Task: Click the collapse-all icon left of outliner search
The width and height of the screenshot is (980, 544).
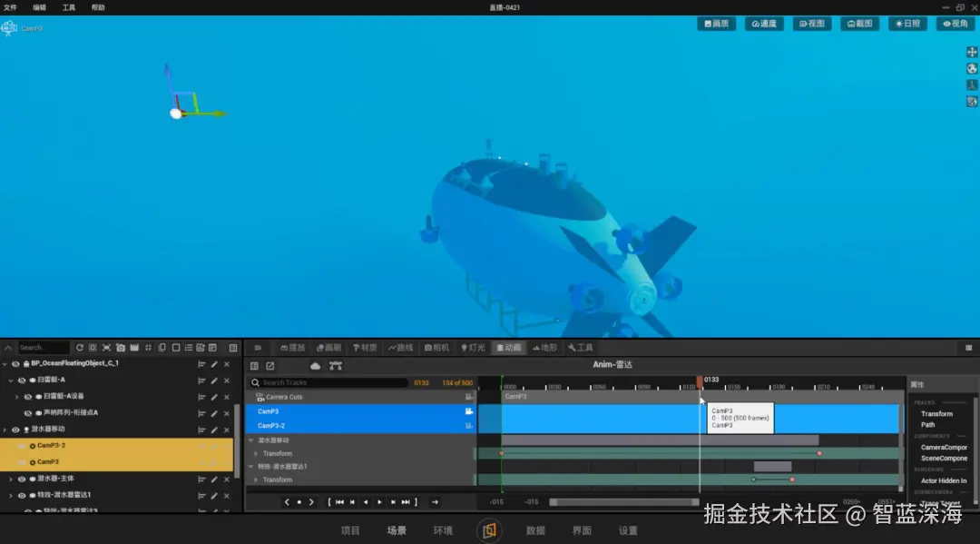Action: pos(8,348)
